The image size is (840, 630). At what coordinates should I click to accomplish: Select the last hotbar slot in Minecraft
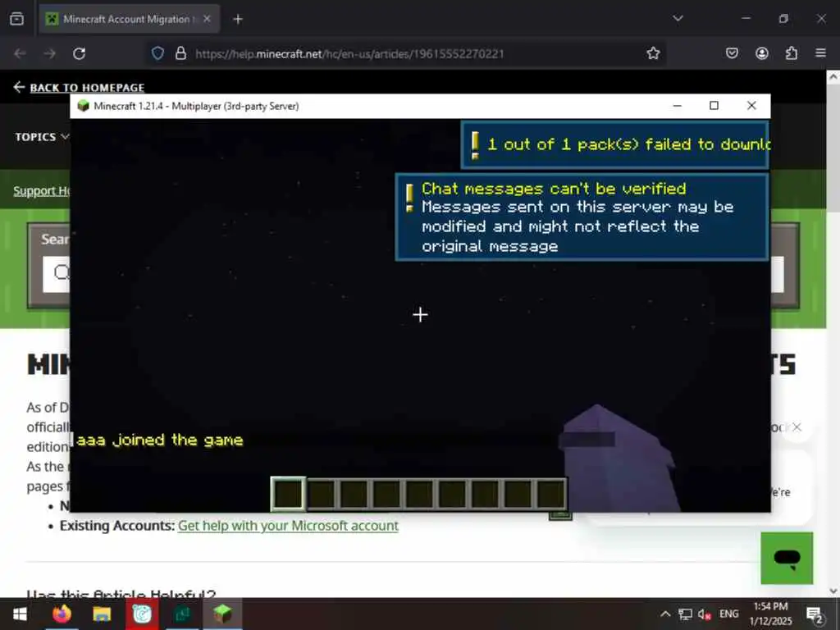[550, 493]
